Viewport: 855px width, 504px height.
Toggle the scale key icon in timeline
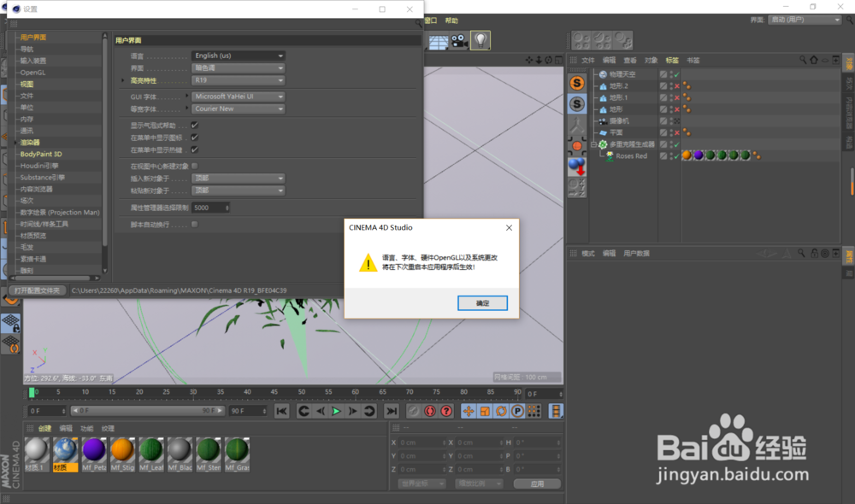485,412
